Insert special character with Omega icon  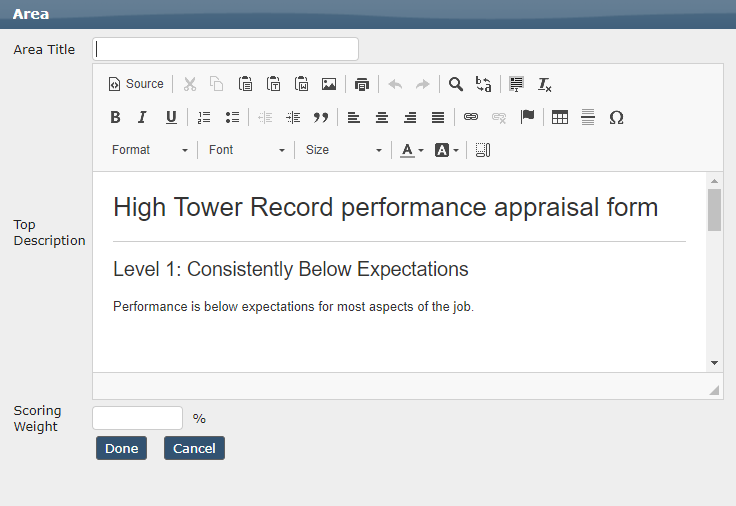click(x=616, y=117)
